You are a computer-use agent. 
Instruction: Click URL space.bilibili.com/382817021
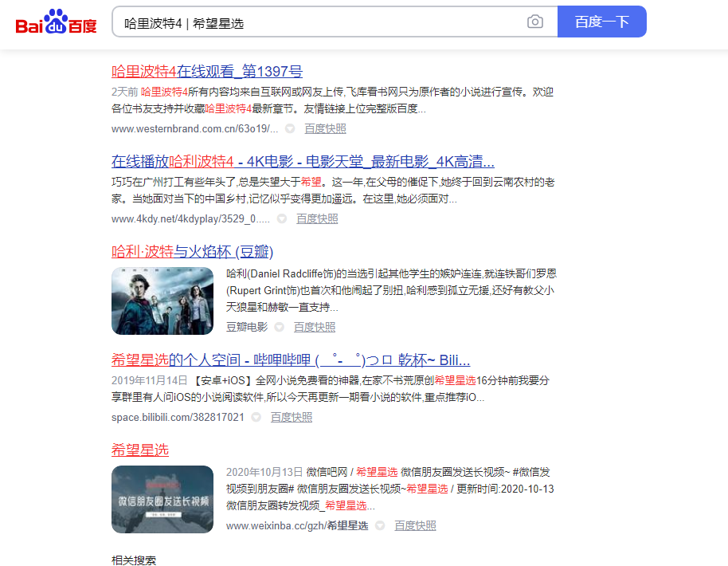(x=178, y=417)
